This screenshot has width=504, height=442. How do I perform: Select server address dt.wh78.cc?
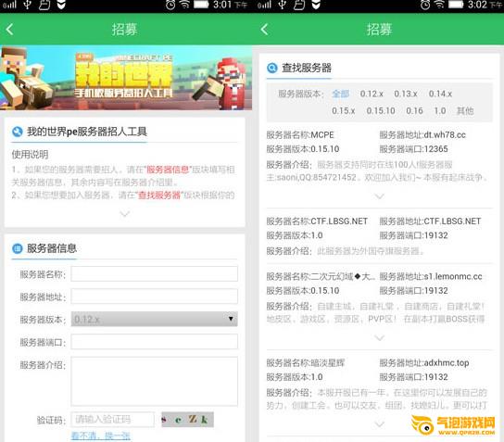pyautogui.click(x=445, y=135)
